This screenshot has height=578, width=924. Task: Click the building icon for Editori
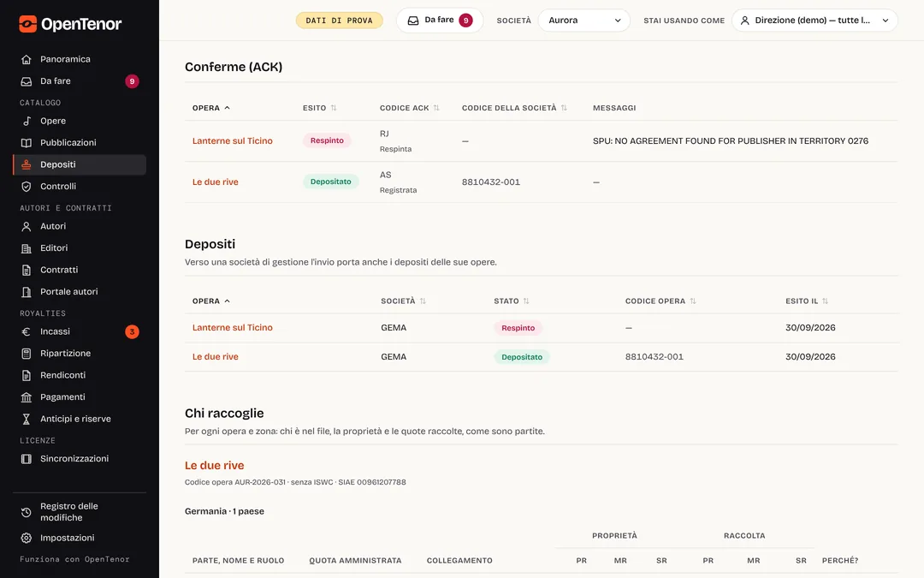(x=26, y=248)
